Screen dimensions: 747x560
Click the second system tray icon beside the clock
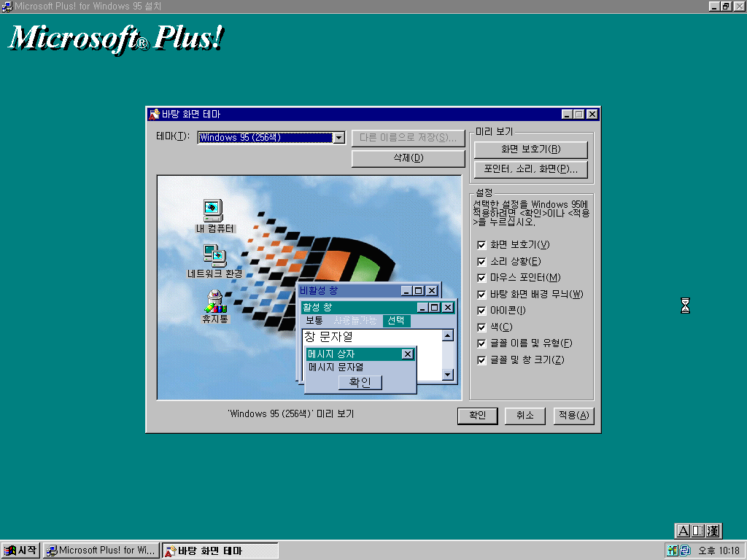tap(685, 551)
